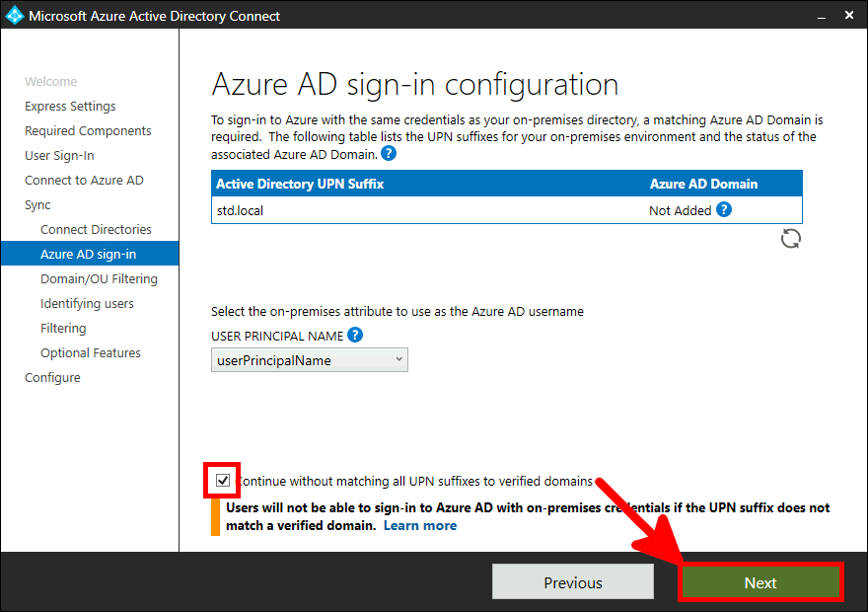
Task: Click the Previous button
Action: (573, 582)
